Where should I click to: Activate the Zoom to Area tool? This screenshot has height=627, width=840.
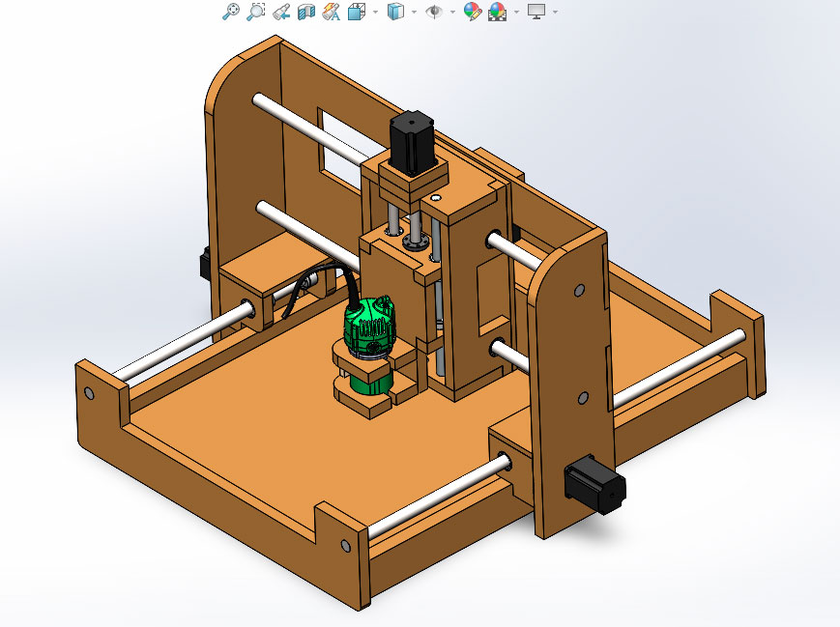coord(256,12)
